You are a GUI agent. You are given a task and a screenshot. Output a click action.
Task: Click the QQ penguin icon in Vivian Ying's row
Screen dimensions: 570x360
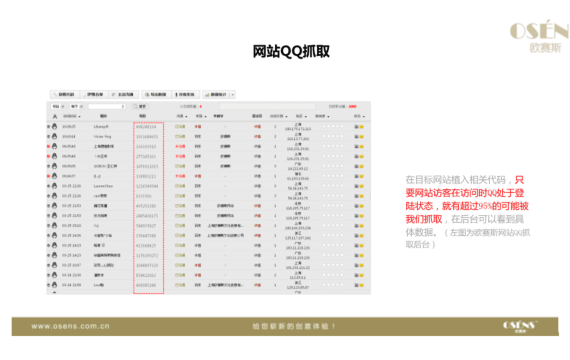55,136
